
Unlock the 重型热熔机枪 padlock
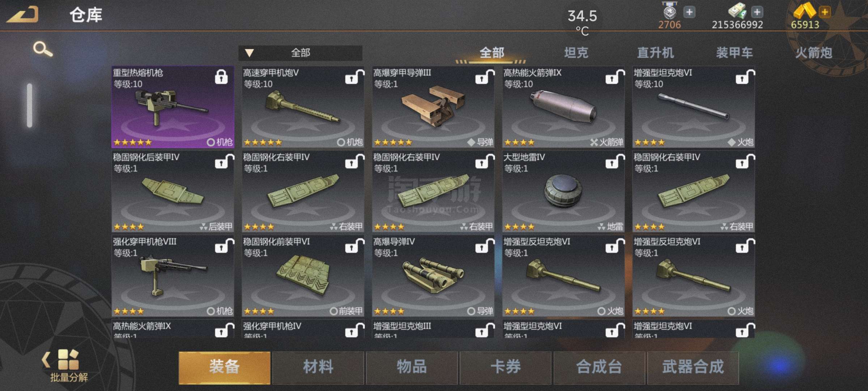pos(221,76)
